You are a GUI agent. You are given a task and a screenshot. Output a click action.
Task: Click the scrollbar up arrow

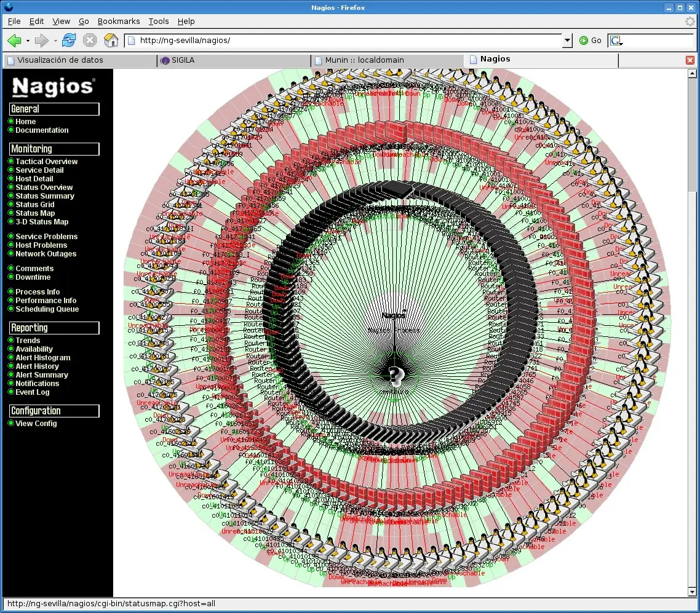click(693, 73)
